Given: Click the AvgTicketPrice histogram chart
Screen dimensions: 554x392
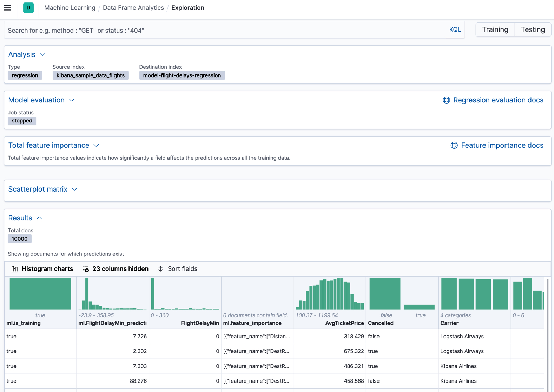Looking at the screenshot, I should [x=330, y=294].
